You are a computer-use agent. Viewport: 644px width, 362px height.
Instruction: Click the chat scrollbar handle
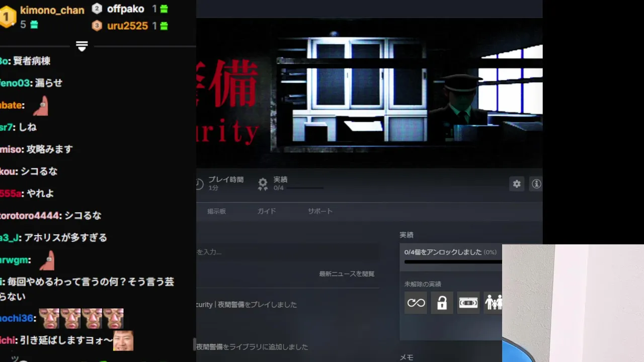194,344
